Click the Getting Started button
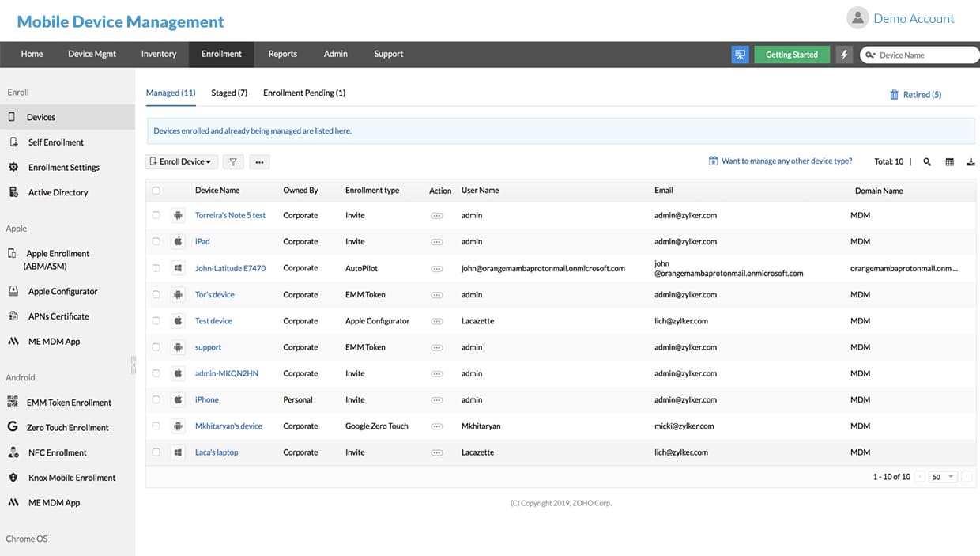Viewport: 980px width, 556px height. pos(792,55)
